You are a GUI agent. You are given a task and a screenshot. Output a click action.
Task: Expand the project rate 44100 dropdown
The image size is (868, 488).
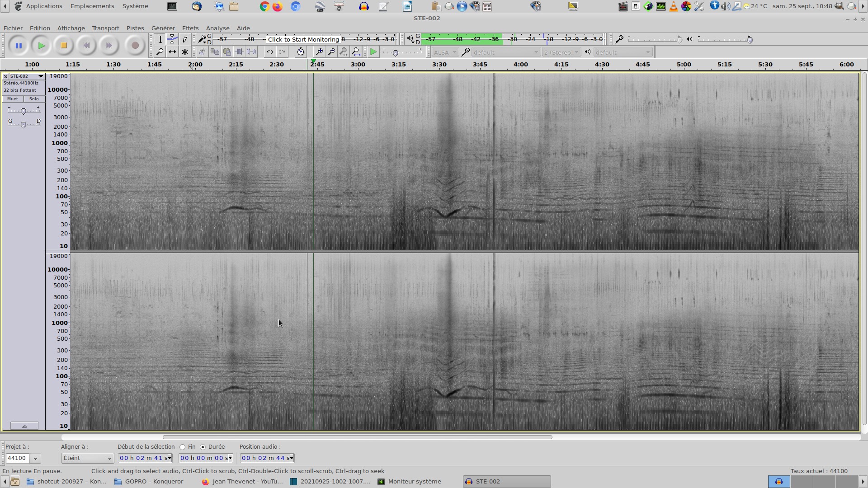[35, 459]
